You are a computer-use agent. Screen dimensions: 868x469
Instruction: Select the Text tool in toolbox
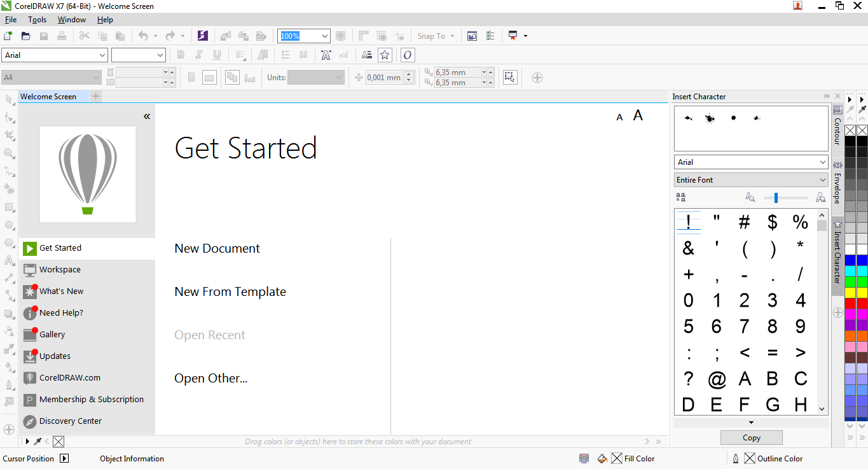(x=10, y=260)
